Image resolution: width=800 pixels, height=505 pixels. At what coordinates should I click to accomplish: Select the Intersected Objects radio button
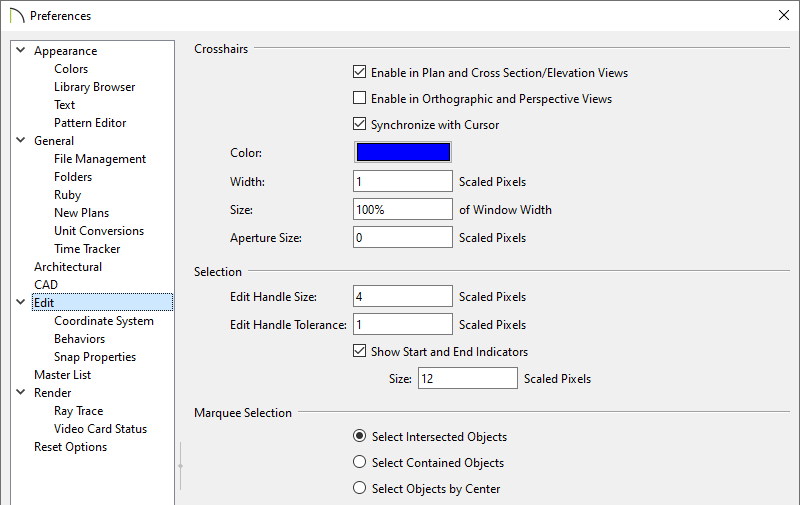click(x=359, y=436)
